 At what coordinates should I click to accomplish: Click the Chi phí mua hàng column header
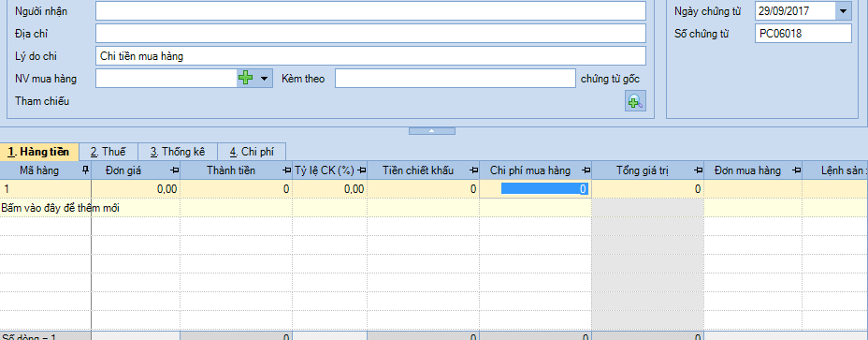(535, 170)
